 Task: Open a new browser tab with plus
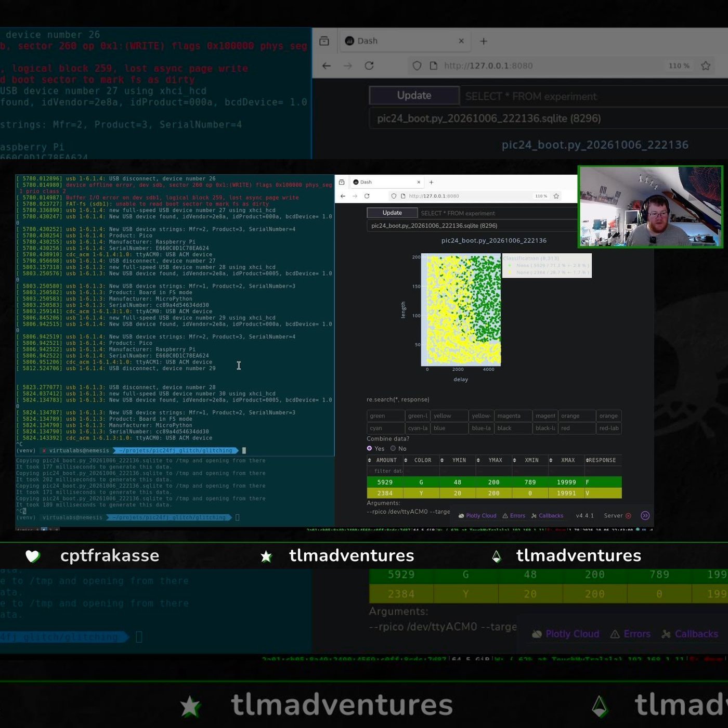pos(431,182)
